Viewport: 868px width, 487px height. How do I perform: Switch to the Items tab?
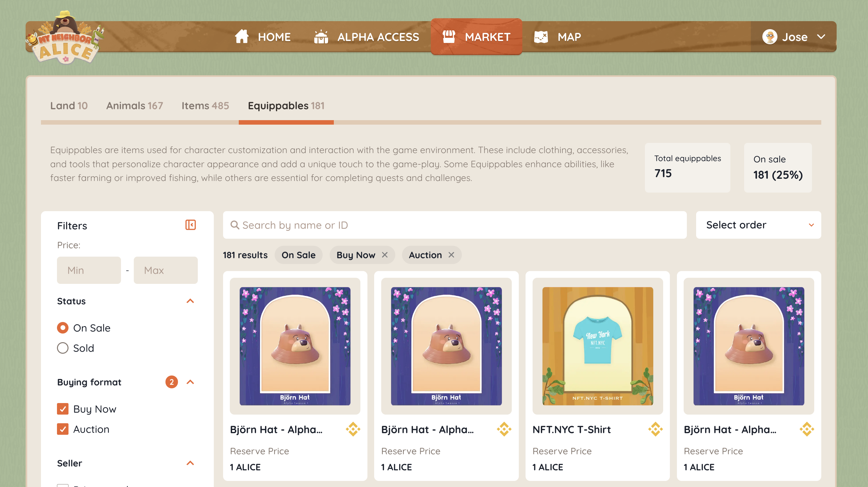click(205, 106)
